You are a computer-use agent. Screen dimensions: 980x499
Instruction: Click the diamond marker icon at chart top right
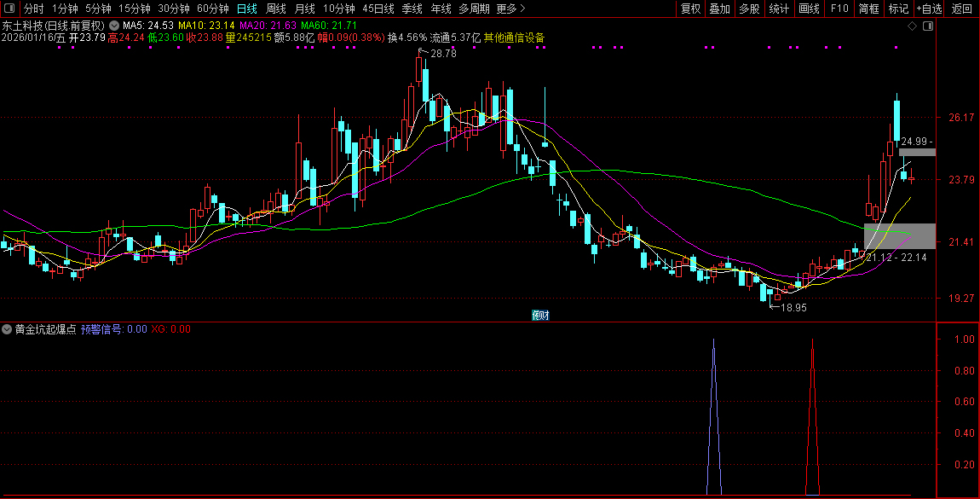click(913, 26)
